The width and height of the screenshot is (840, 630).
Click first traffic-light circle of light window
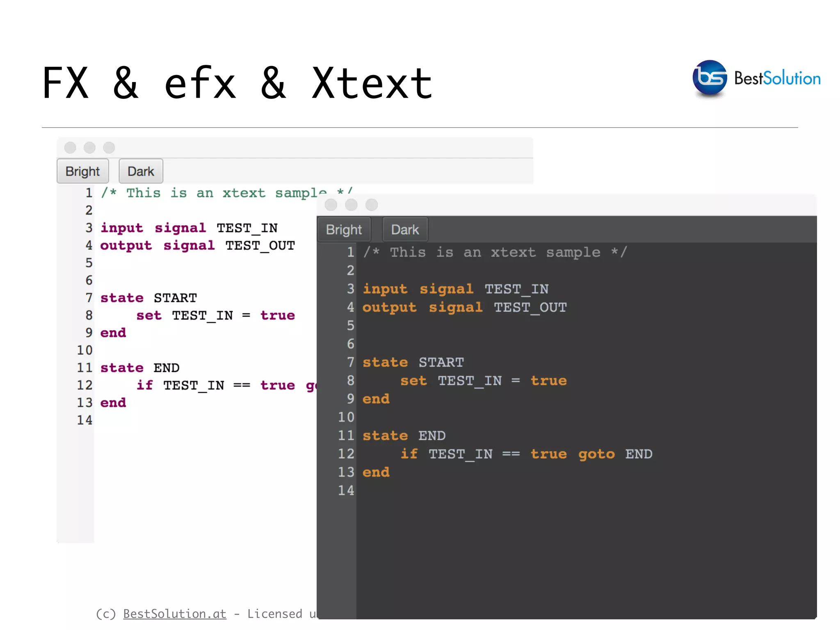tap(70, 147)
